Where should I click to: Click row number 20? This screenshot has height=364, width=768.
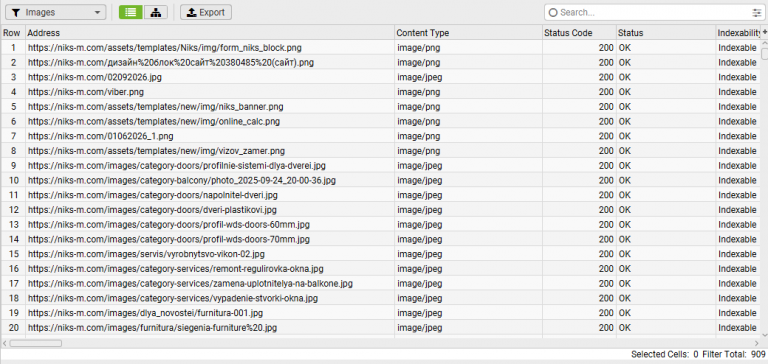[13, 327]
